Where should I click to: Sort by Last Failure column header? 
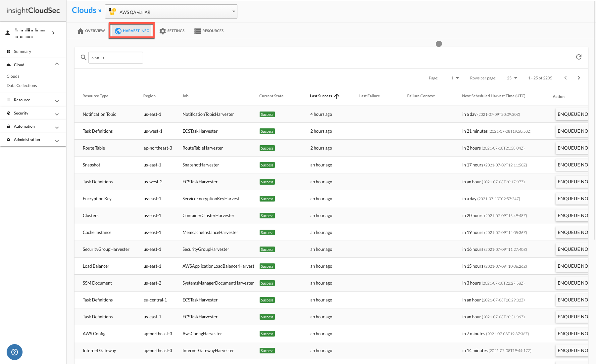point(370,96)
